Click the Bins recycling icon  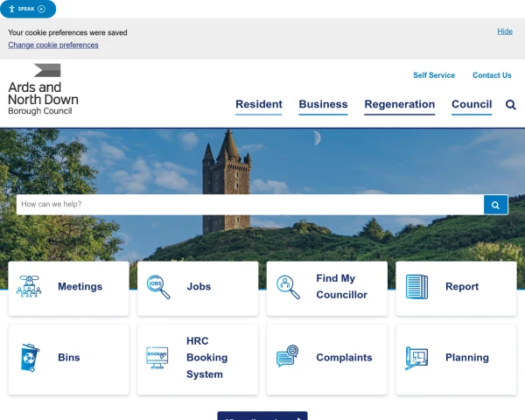click(x=30, y=358)
